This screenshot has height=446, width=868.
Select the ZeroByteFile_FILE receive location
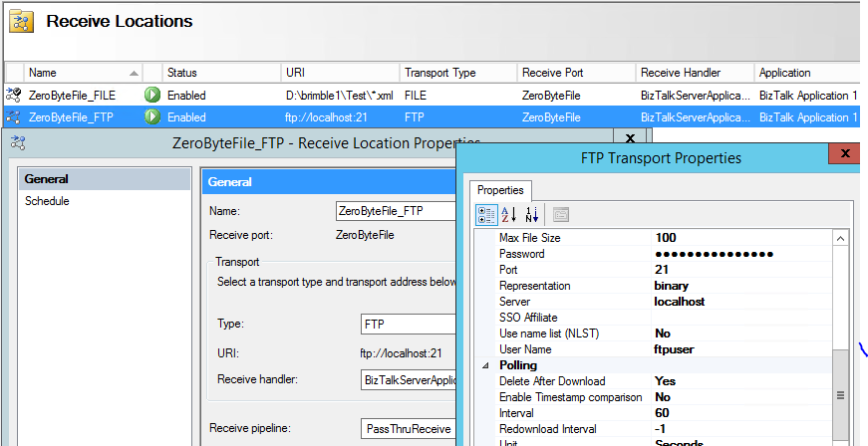click(x=72, y=96)
